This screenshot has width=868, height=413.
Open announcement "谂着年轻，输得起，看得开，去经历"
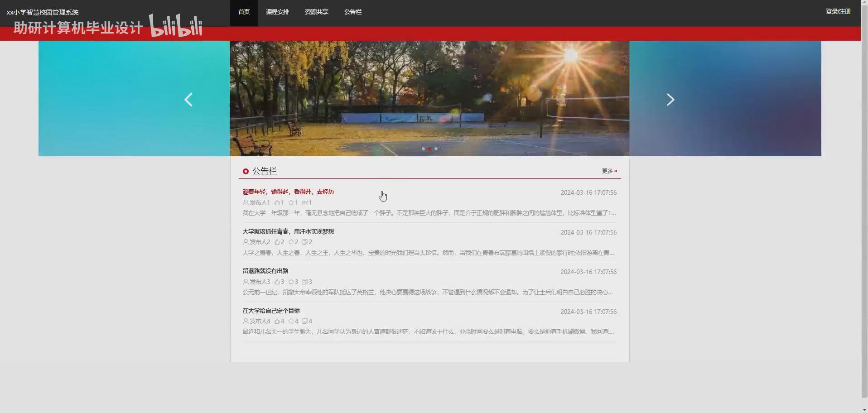pos(288,192)
